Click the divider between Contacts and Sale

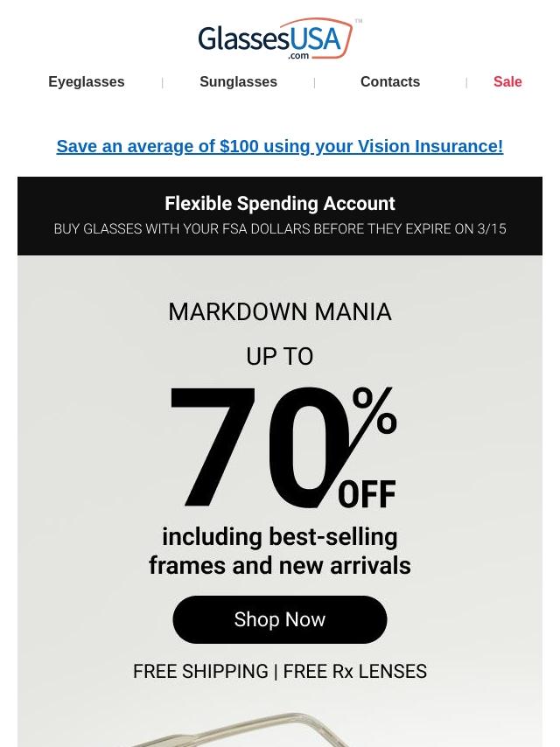pos(466,83)
